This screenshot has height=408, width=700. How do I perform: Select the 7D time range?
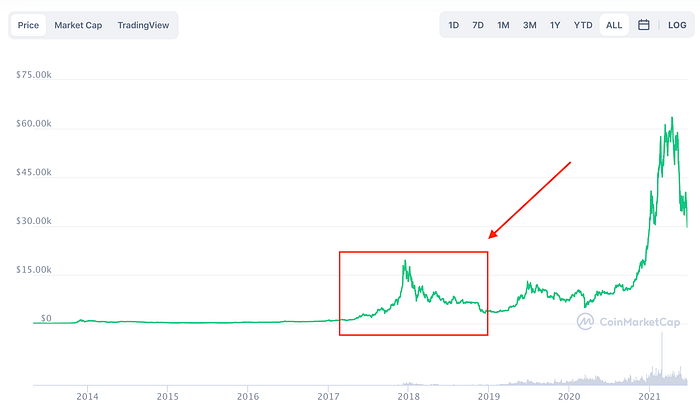(x=478, y=25)
